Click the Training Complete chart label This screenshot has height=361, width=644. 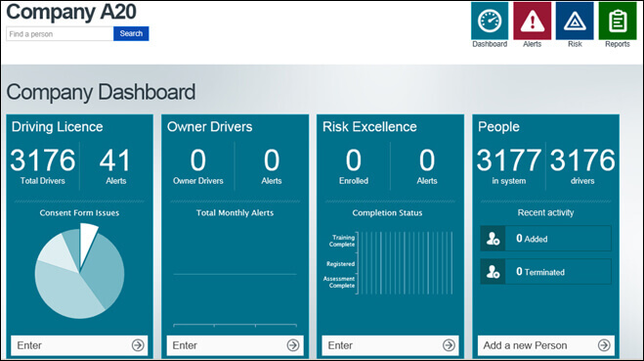[342, 241]
